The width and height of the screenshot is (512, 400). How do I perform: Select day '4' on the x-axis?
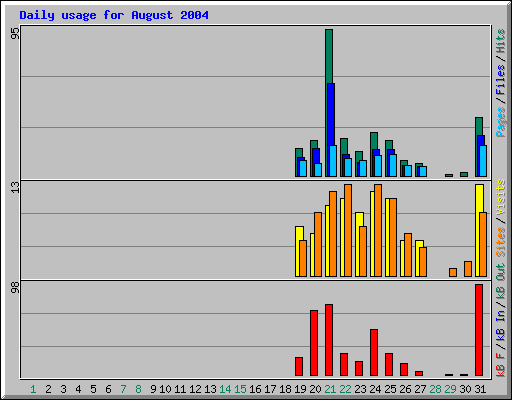click(78, 389)
